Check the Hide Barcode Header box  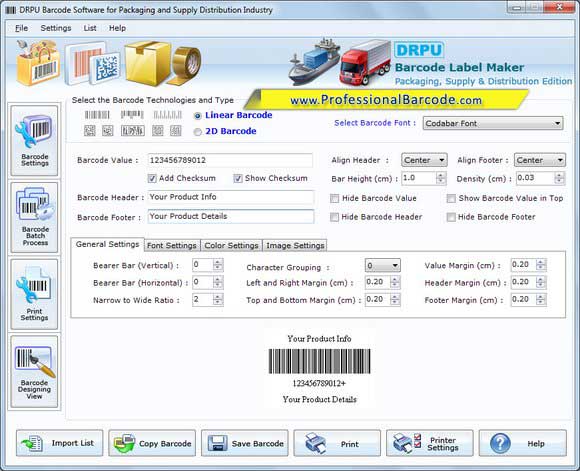pyautogui.click(x=334, y=217)
